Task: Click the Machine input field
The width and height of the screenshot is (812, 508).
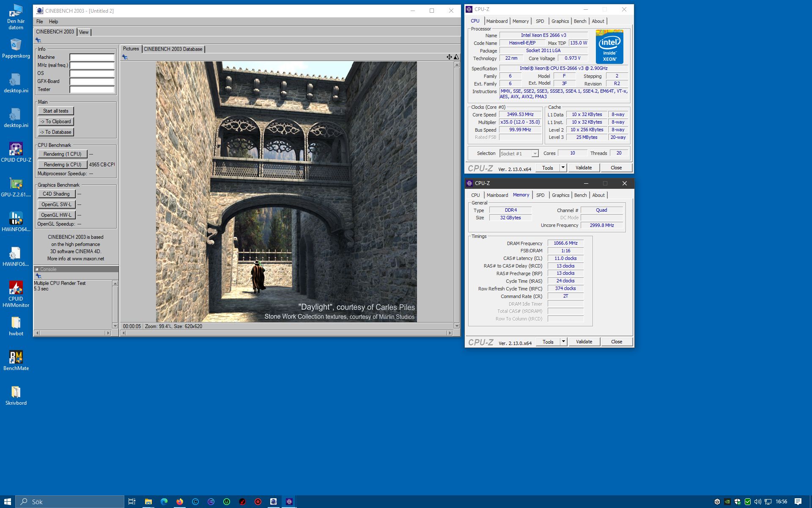Action: coord(92,57)
